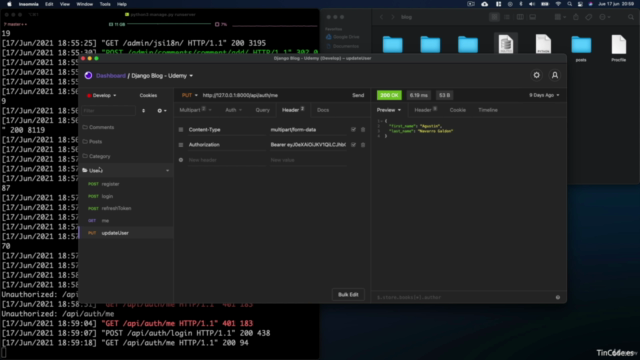Image resolution: width=640 pixels, height=360 pixels.
Task: Switch to the Docs tab
Action: pos(323,110)
